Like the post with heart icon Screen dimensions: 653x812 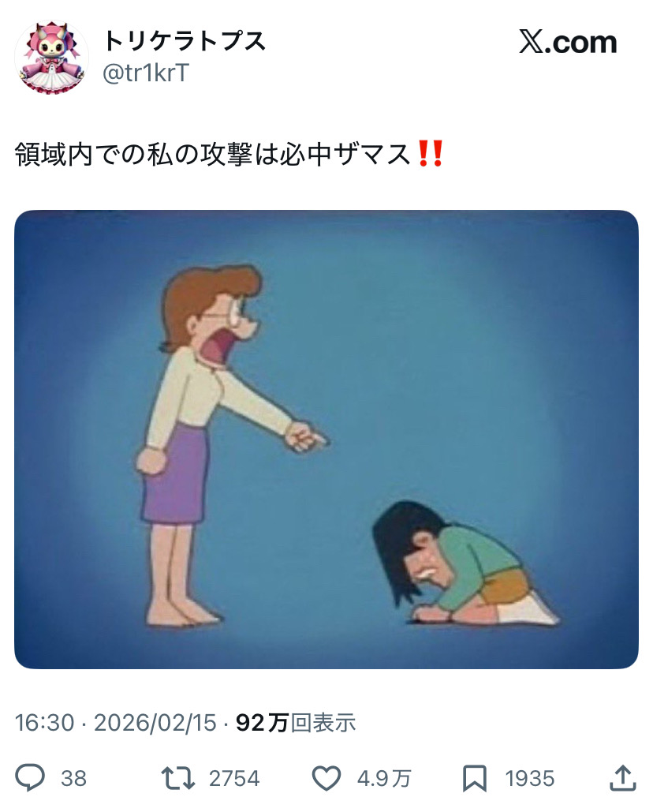click(x=326, y=778)
